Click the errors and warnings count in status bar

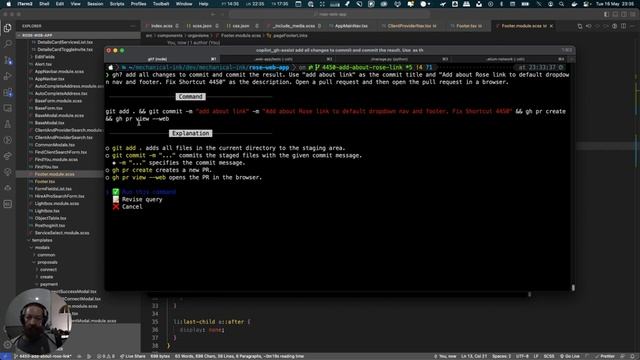105,356
